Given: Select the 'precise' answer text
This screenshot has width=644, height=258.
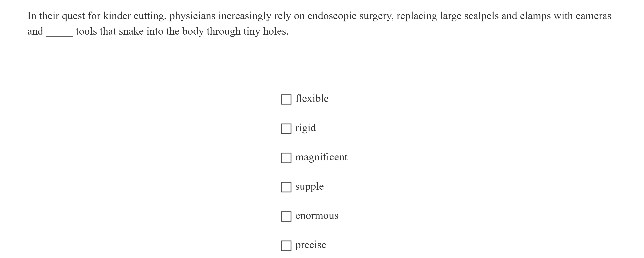Looking at the screenshot, I should pyautogui.click(x=311, y=245).
